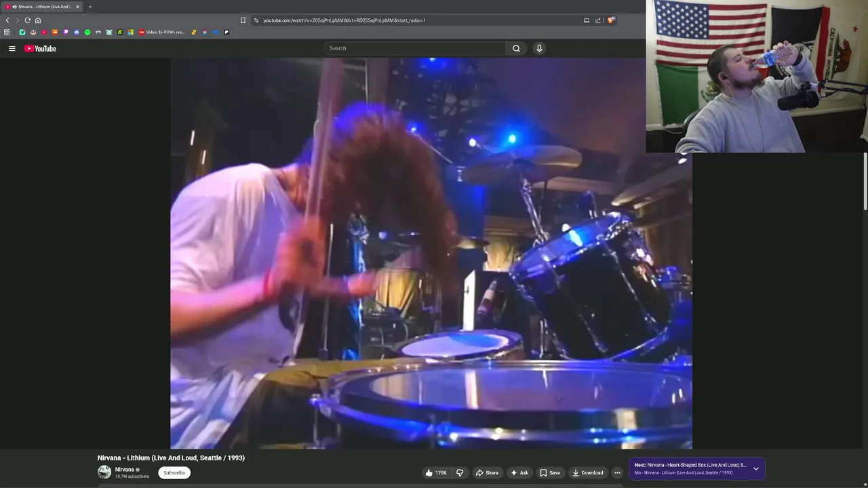Open the YouTube hamburger guide menu
Screen dimensions: 868x488
[x=12, y=48]
